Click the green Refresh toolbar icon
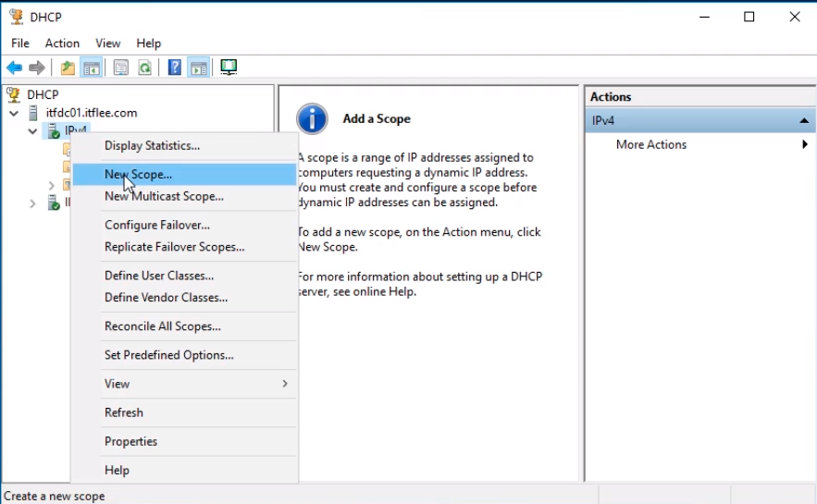The width and height of the screenshot is (817, 504). pyautogui.click(x=144, y=68)
